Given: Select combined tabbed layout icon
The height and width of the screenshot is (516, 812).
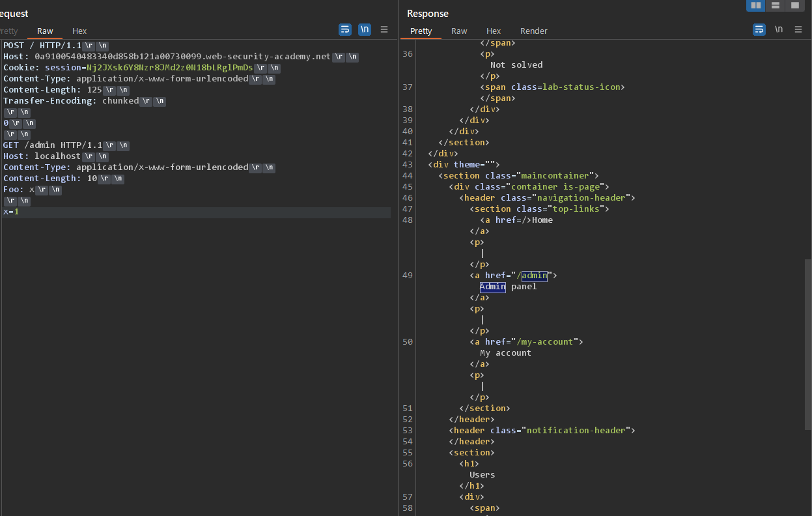Looking at the screenshot, I should [x=794, y=5].
